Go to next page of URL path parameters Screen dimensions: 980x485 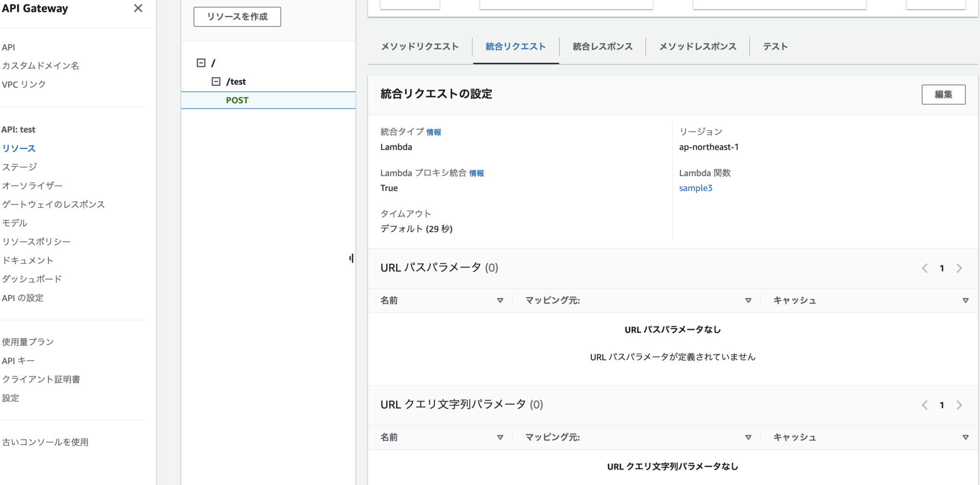959,268
